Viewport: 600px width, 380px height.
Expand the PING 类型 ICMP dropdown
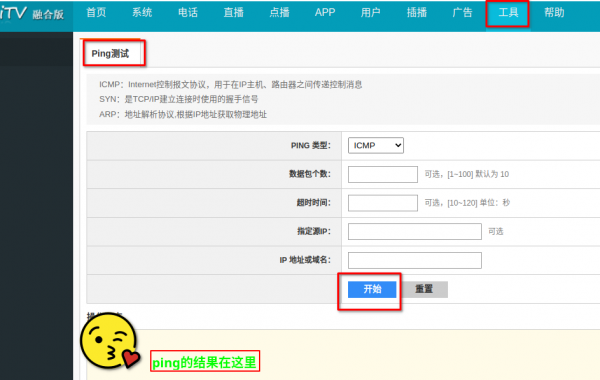pos(376,145)
